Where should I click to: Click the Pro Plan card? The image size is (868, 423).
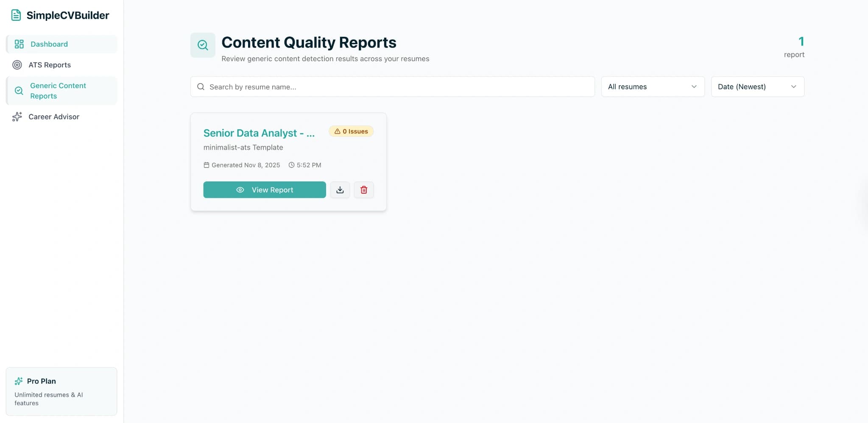tap(61, 391)
